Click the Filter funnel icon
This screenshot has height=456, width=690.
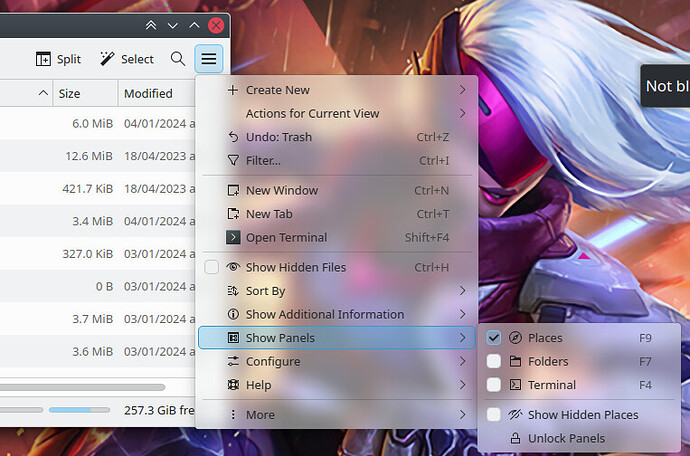click(x=233, y=160)
